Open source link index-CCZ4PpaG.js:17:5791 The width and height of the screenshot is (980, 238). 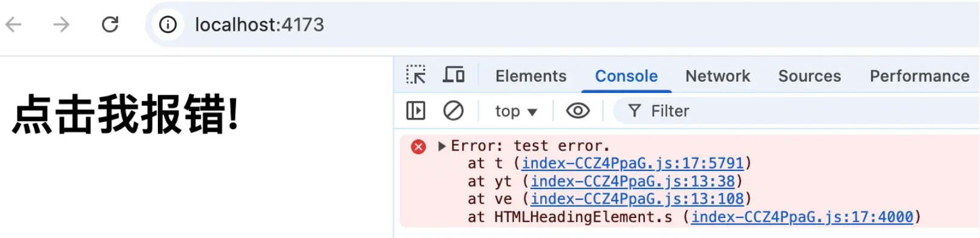point(633,164)
